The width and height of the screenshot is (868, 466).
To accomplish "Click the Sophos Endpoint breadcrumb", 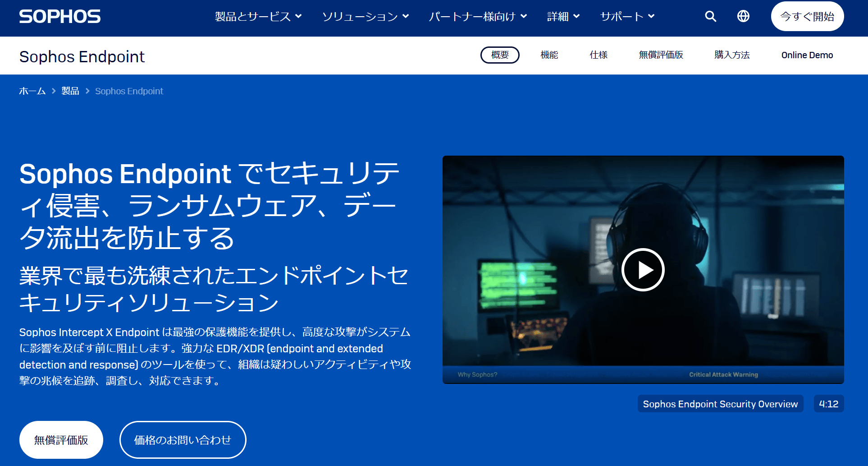I will click(129, 91).
